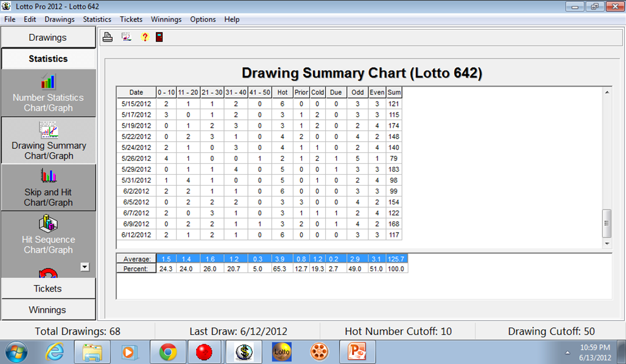626x364 pixels.
Task: Select the Statistics sidebar section
Action: coord(48,58)
